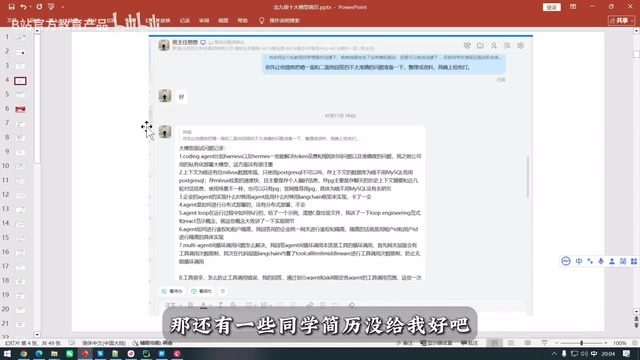Click the volume icon in system tray
This screenshot has width=640, height=360.
tap(584, 354)
